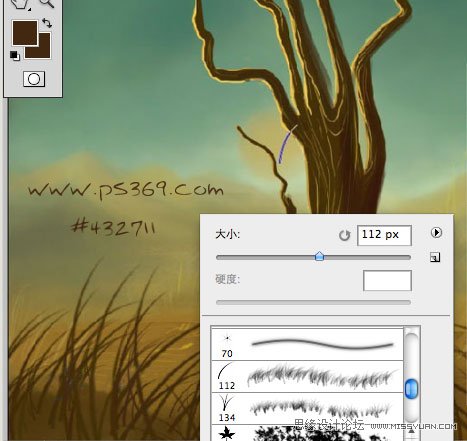The width and height of the screenshot is (467, 441).
Task: Choose the 112 dune grass brush
Action: (x=307, y=376)
